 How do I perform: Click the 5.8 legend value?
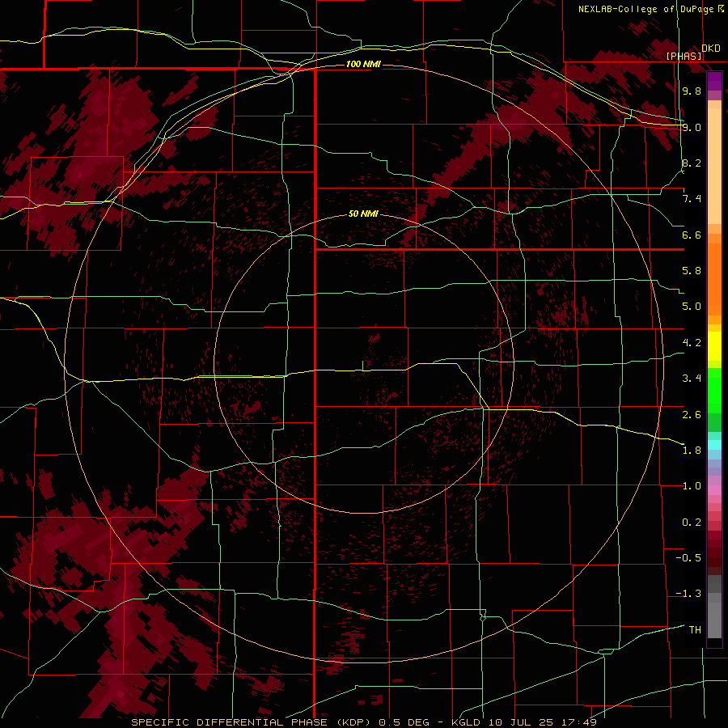(x=692, y=271)
